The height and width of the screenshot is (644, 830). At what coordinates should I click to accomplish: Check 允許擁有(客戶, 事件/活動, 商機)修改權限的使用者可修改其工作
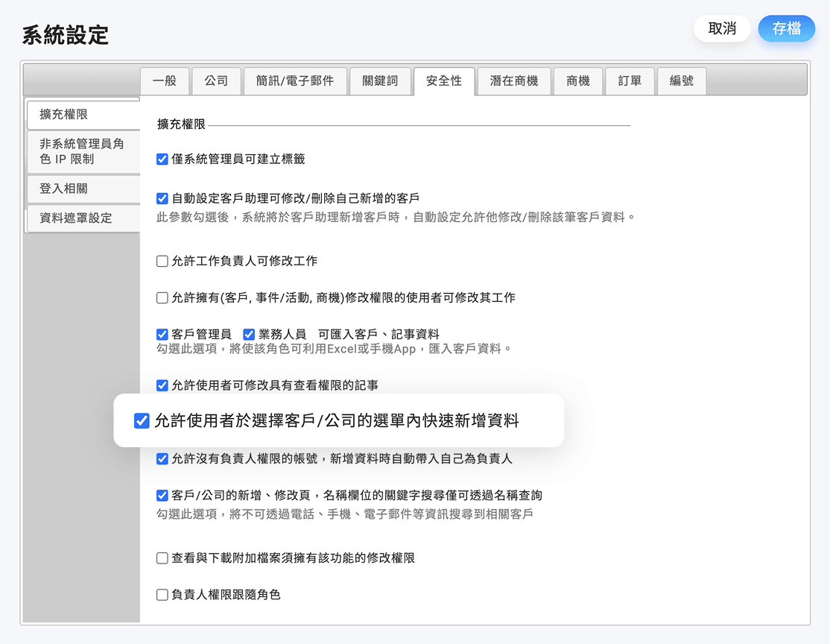click(162, 297)
